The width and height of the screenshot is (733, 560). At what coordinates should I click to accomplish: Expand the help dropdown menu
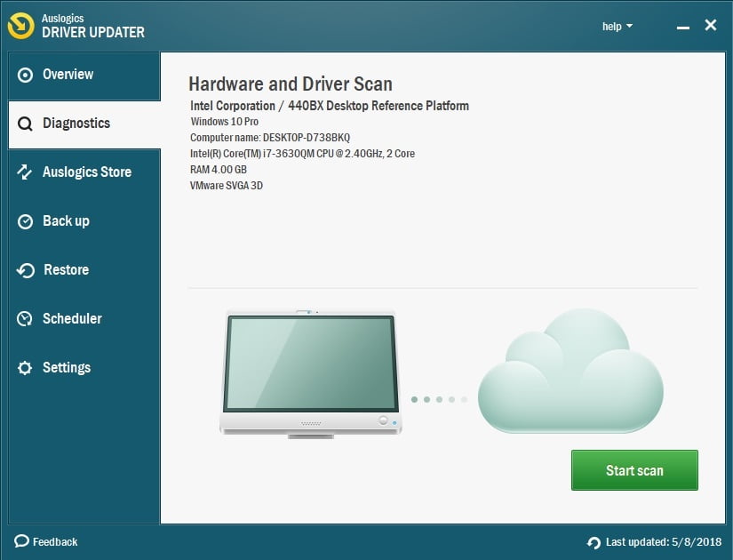point(617,27)
